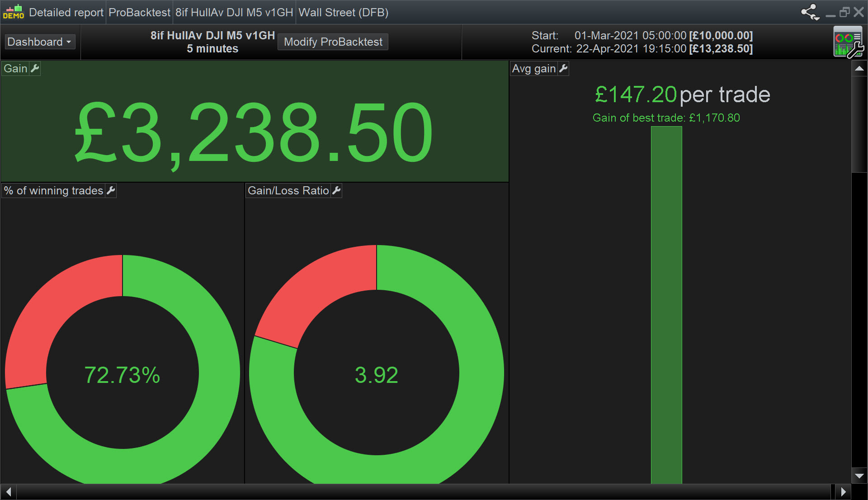The height and width of the screenshot is (500, 868).
Task: Click the 3.92 Gain/Loss ratio donut
Action: pyautogui.click(x=376, y=375)
